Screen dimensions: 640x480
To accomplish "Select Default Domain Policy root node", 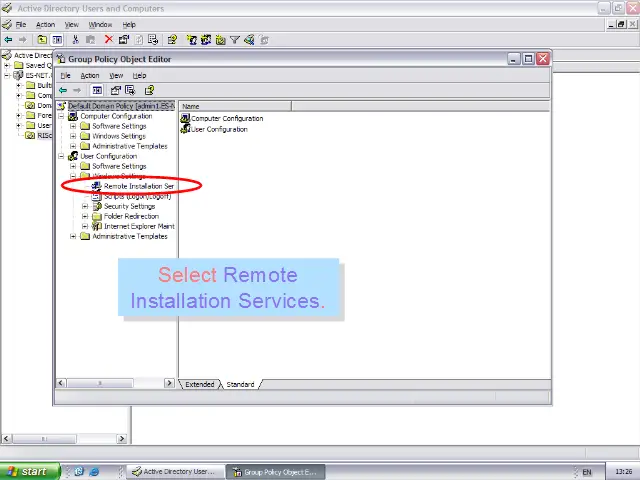I will pos(121,106).
